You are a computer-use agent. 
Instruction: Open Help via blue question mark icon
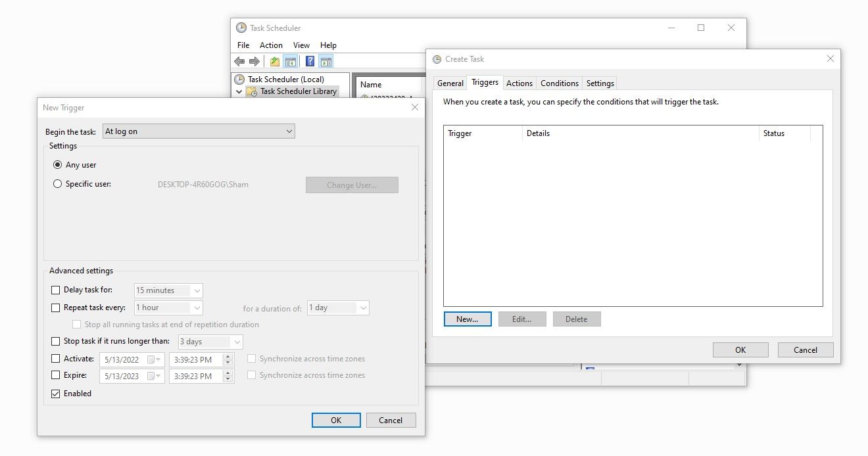point(310,62)
